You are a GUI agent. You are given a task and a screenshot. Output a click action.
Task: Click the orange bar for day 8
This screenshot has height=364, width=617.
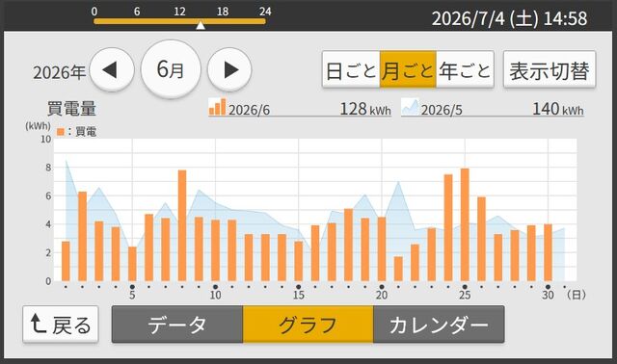(x=182, y=225)
